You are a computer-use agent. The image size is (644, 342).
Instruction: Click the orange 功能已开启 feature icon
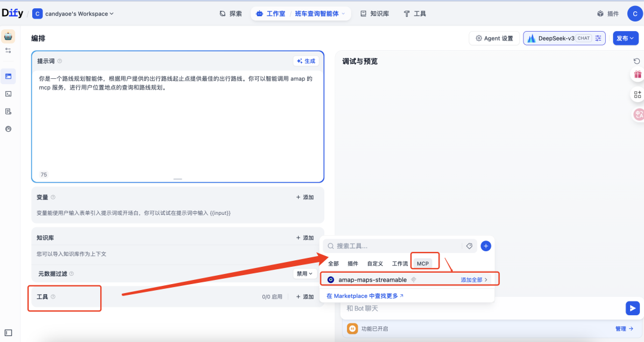(x=352, y=328)
